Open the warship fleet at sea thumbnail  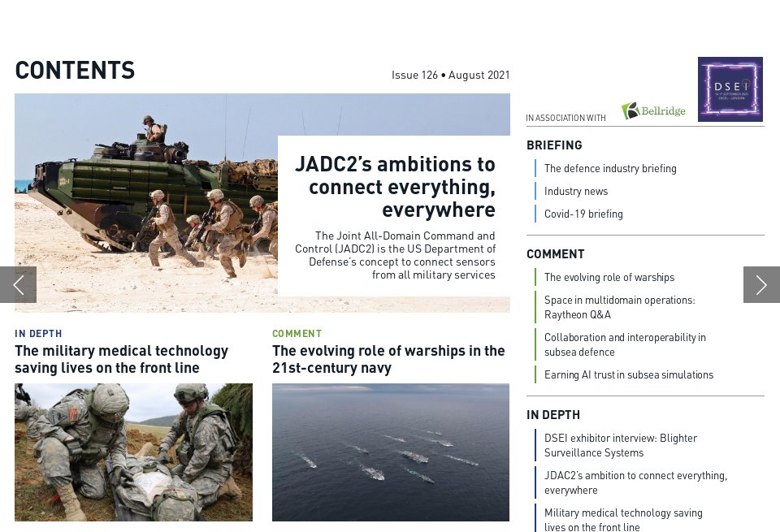click(391, 452)
